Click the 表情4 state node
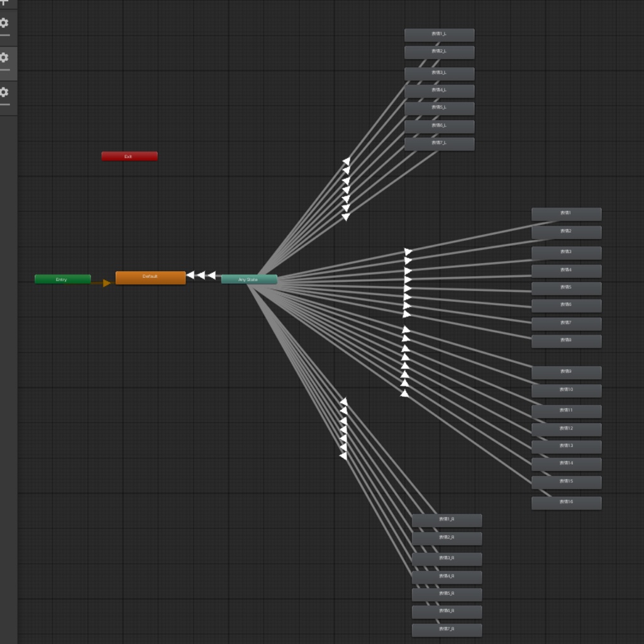 point(567,271)
